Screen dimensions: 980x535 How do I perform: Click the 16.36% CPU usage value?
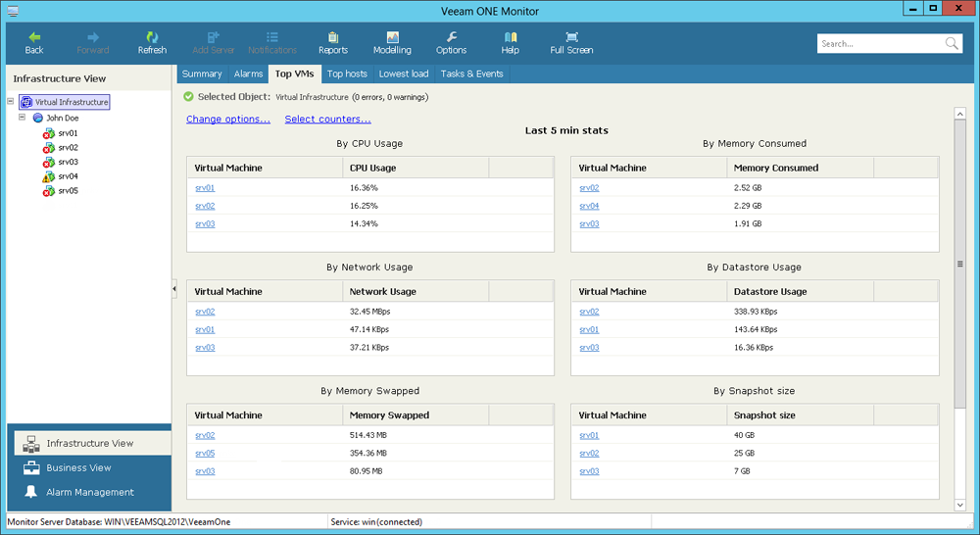(364, 187)
